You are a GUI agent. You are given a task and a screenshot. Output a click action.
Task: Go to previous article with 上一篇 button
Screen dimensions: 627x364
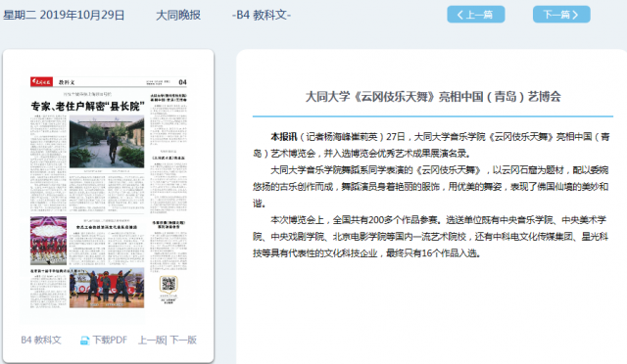(476, 15)
